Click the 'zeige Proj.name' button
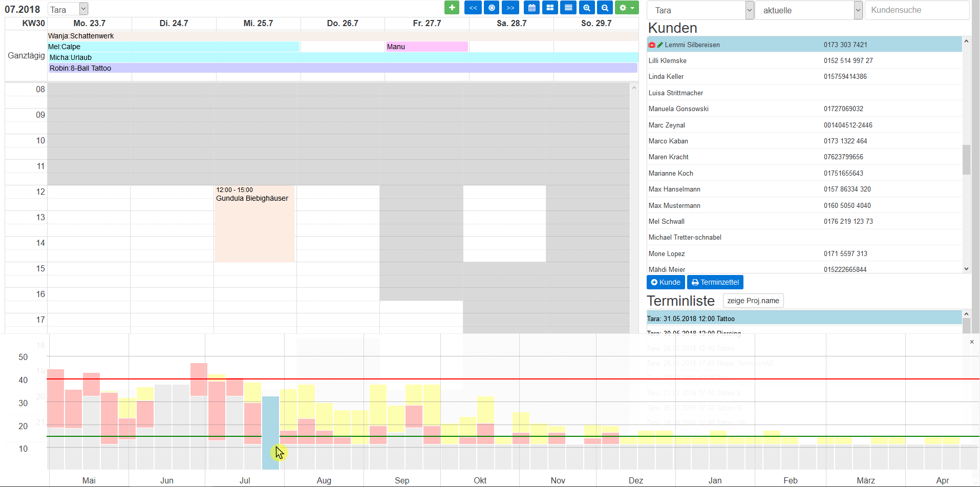The width and height of the screenshot is (980, 487). click(x=753, y=301)
